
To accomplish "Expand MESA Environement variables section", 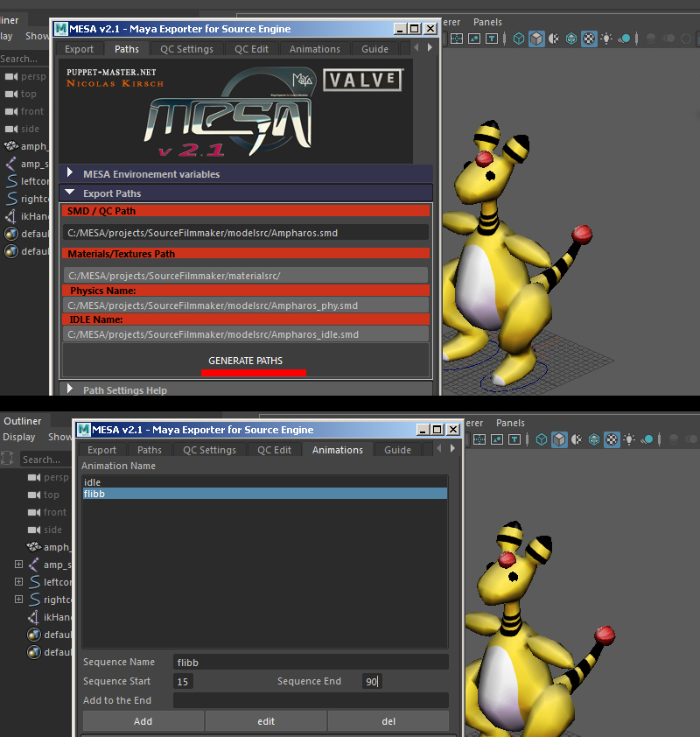I will point(246,174).
